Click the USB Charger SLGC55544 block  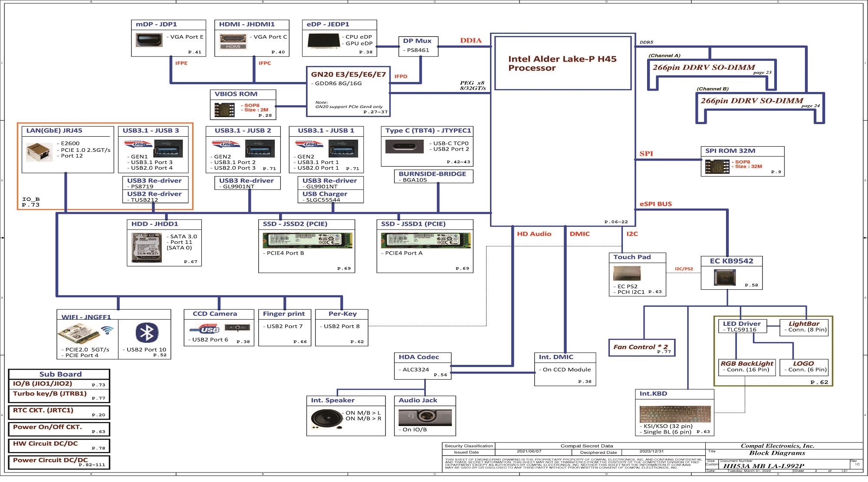[330, 197]
